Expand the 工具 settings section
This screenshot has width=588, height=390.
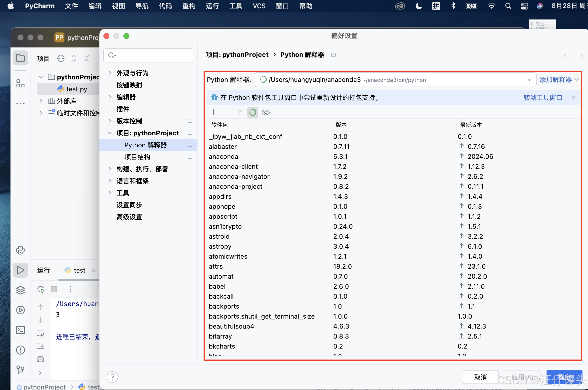click(x=110, y=193)
